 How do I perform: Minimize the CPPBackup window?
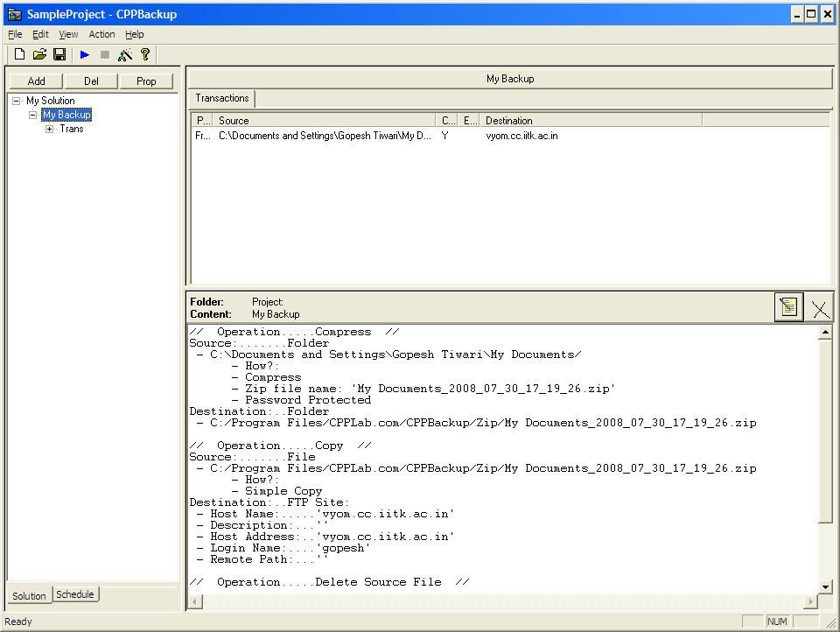coord(797,15)
